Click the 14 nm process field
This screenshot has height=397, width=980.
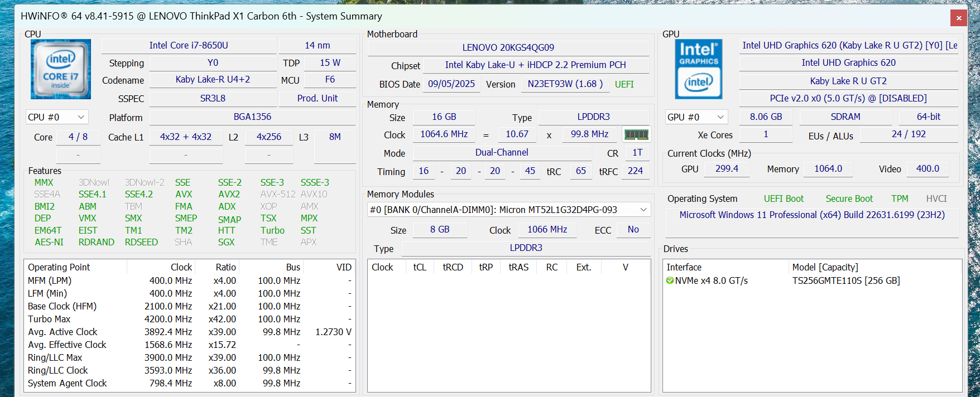pos(318,46)
